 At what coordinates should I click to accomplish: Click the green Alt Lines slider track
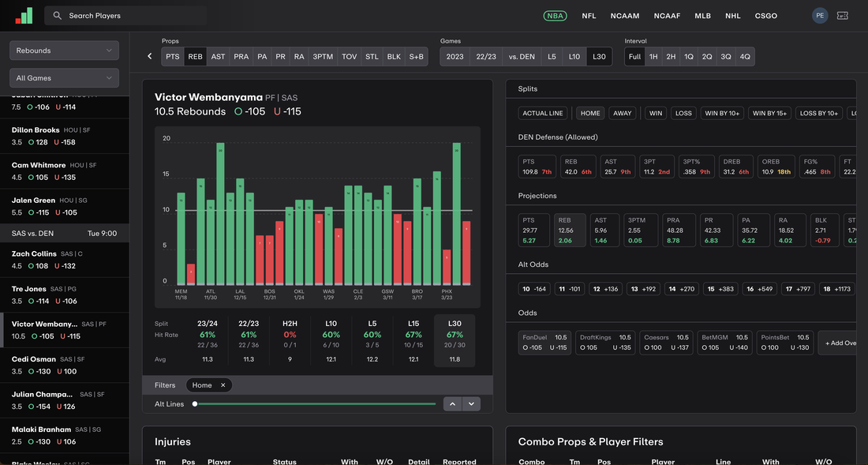[x=316, y=404]
